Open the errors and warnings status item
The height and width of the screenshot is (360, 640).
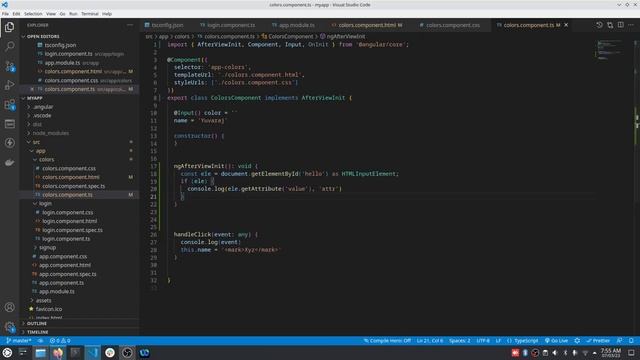tap(60, 340)
